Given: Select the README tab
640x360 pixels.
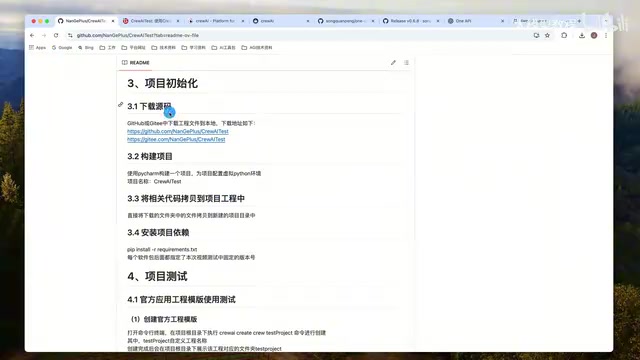Looking at the screenshot, I should point(136,63).
